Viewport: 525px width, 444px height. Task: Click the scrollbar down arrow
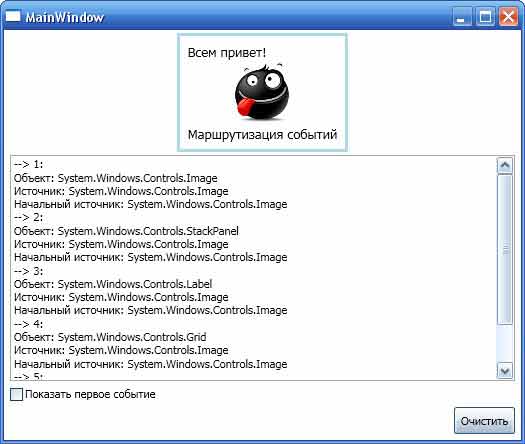505,371
